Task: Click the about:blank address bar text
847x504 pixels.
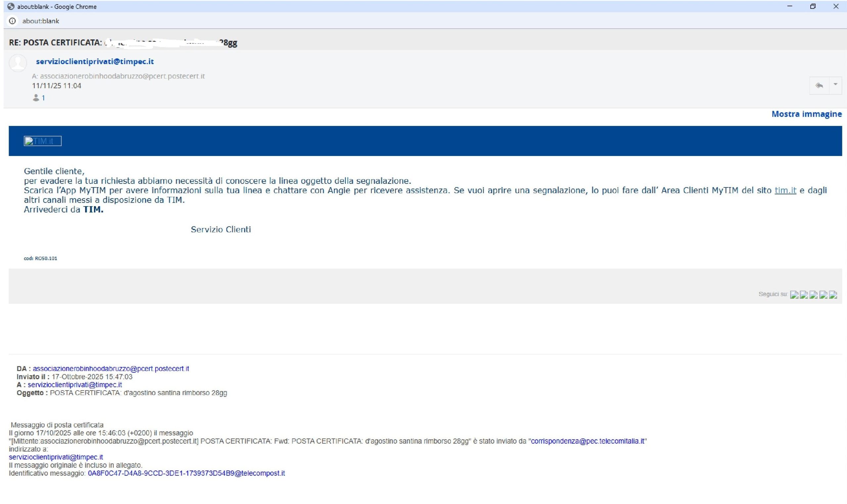Action: pos(41,21)
